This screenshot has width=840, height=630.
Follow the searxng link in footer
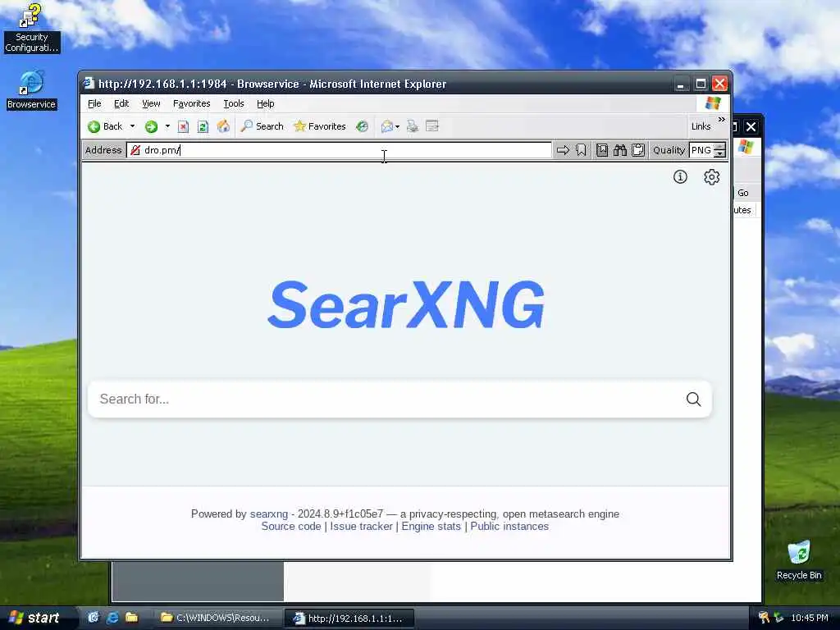[269, 514]
